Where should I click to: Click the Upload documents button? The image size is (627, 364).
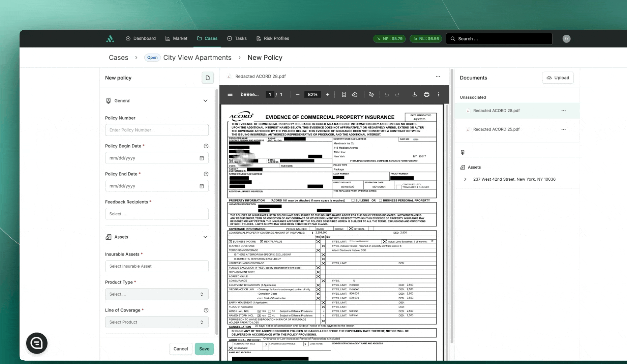(x=558, y=78)
